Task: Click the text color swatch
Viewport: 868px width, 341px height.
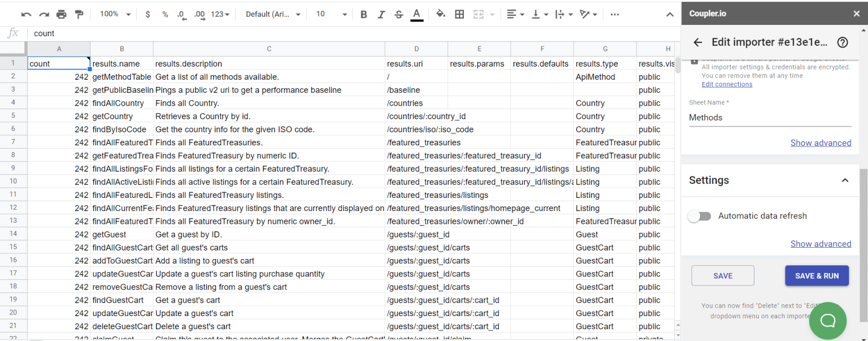Action: point(417,14)
